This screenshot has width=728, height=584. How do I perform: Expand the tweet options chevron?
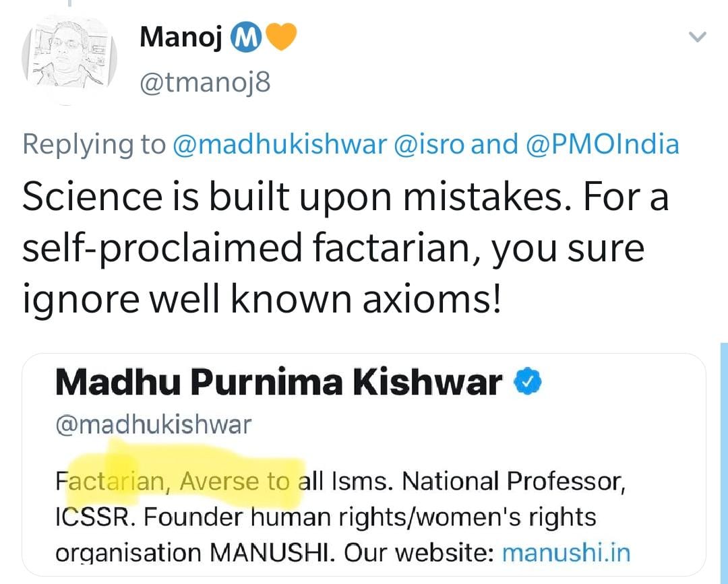(x=699, y=37)
